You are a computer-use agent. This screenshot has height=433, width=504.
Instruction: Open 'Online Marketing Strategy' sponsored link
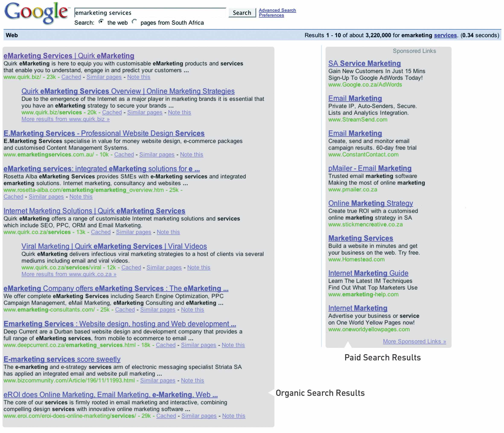(x=370, y=203)
